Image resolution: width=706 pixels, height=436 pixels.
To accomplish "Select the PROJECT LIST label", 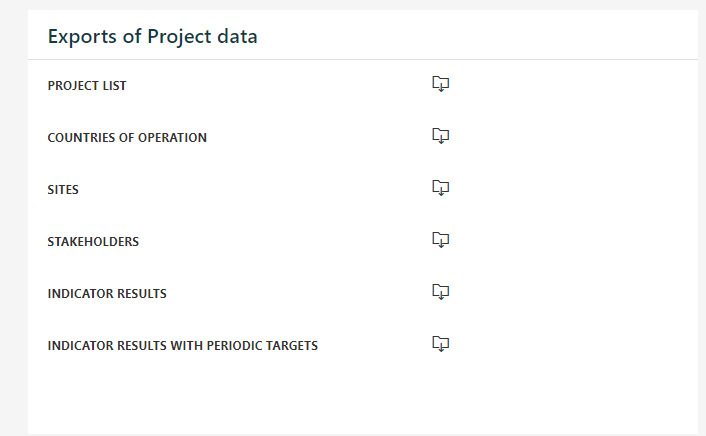I will click(87, 86).
